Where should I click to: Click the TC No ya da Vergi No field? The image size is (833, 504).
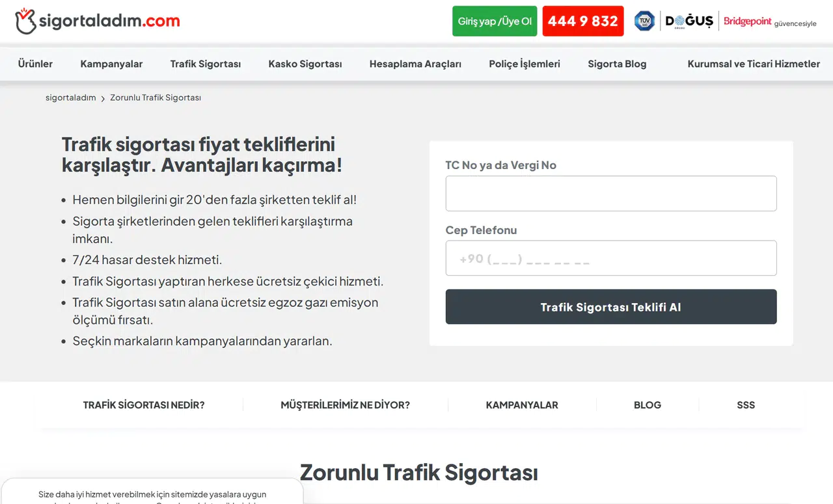coord(611,193)
